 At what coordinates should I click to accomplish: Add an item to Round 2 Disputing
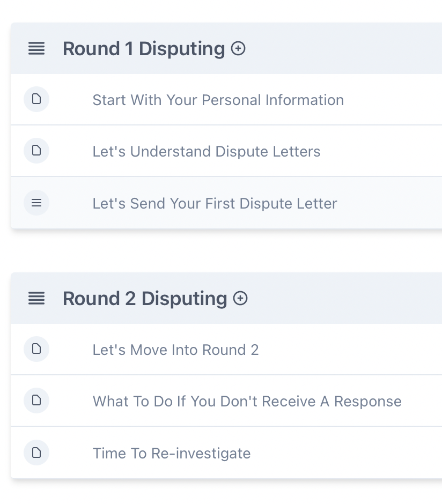[240, 299]
